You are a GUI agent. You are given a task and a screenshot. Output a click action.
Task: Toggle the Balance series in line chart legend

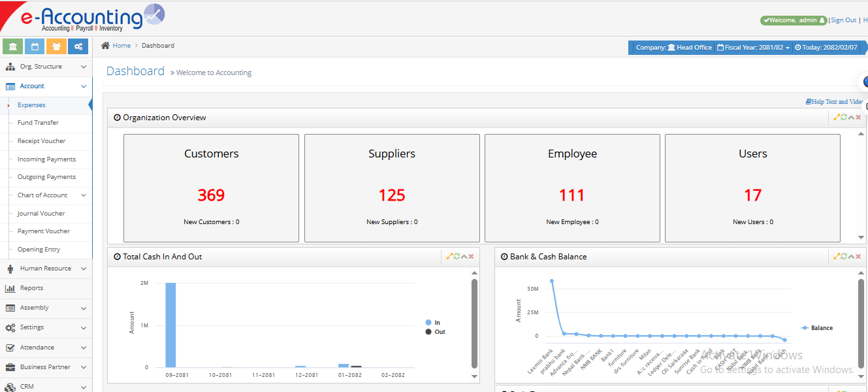click(817, 328)
